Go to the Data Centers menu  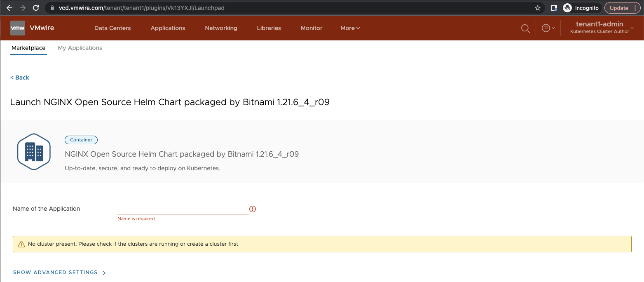(x=112, y=28)
